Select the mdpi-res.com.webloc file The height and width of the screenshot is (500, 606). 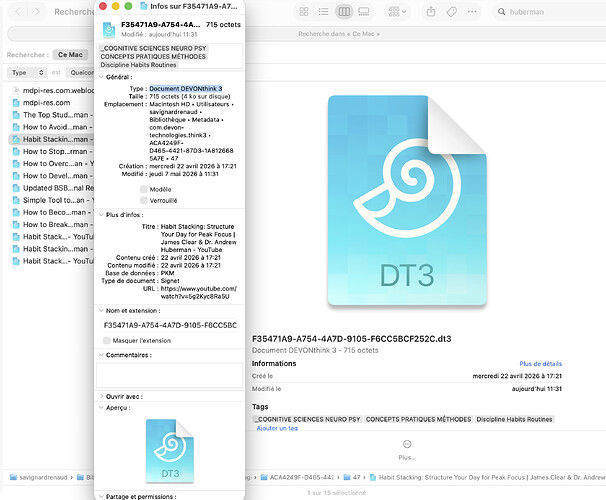(x=53, y=90)
